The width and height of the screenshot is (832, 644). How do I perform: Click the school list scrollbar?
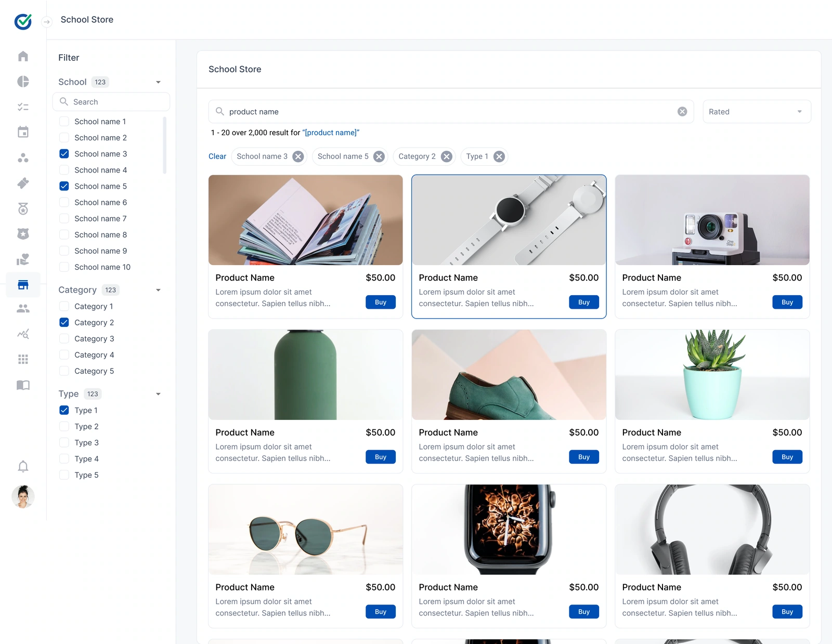click(x=165, y=145)
